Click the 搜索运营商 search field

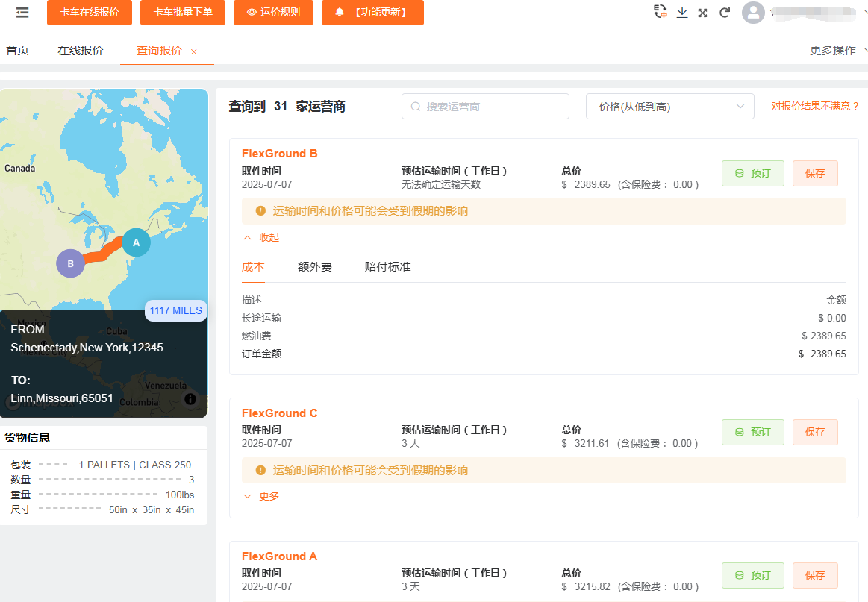[485, 106]
